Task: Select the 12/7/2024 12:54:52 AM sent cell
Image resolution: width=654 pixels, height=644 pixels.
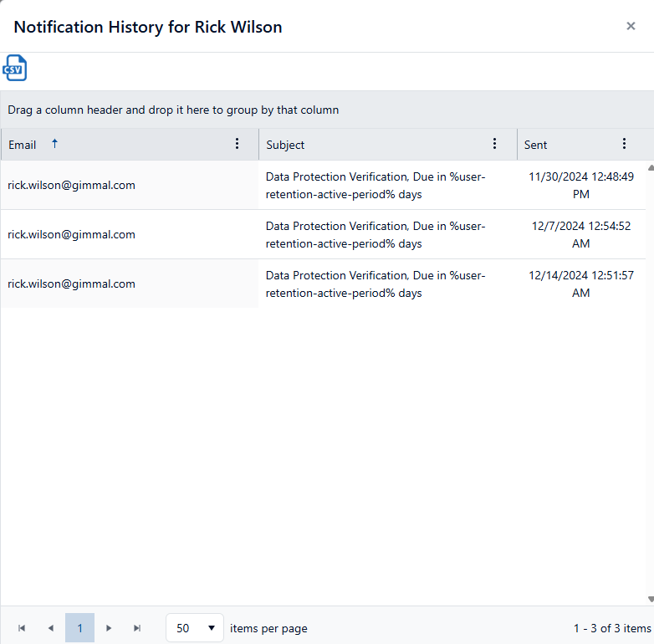Action: 581,234
